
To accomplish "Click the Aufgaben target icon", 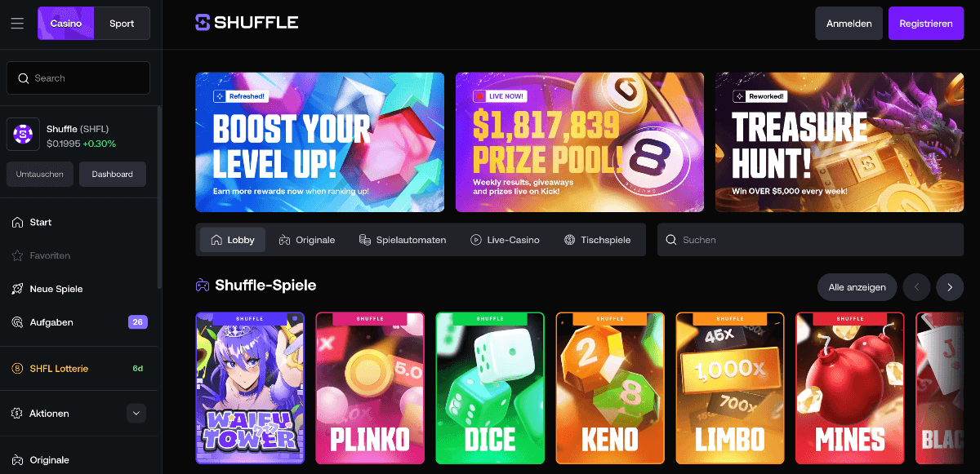I will (17, 322).
